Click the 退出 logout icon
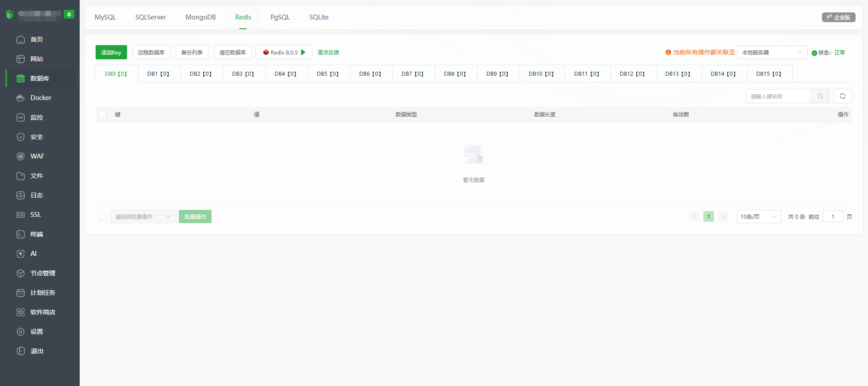Screen dimensions: 868x386 20,351
